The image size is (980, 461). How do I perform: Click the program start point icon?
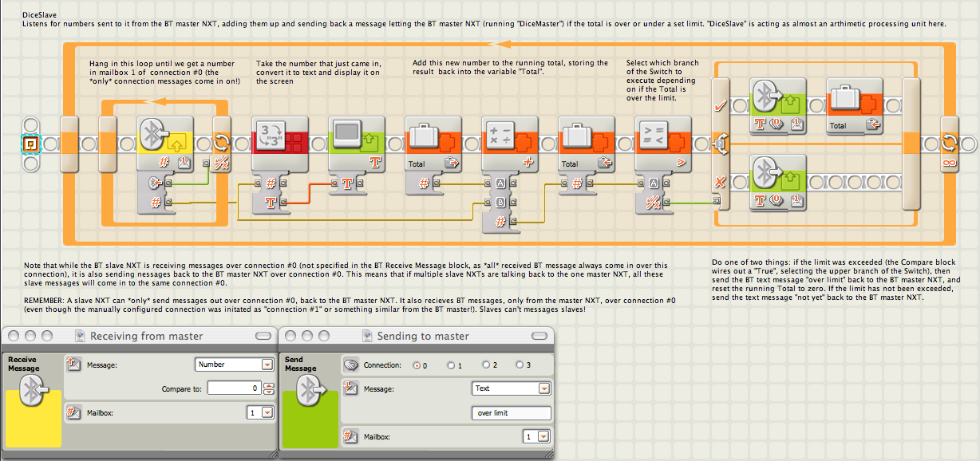tap(30, 144)
